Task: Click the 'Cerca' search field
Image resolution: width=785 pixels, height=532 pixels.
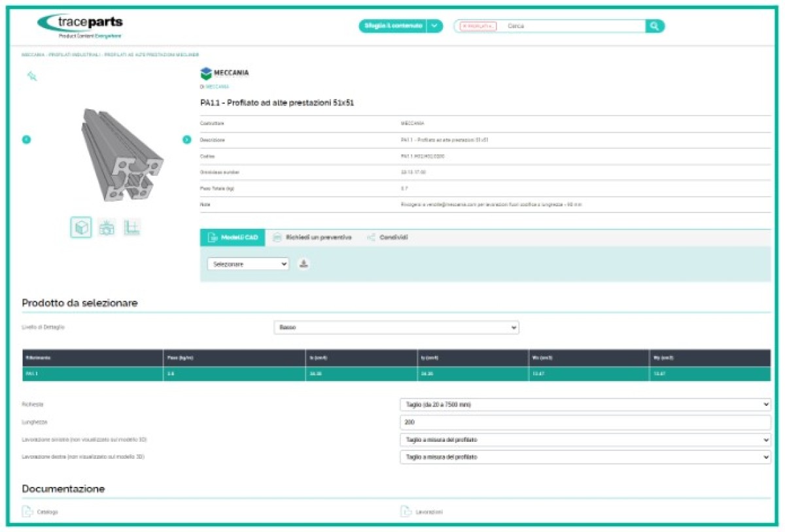Action: (572, 26)
